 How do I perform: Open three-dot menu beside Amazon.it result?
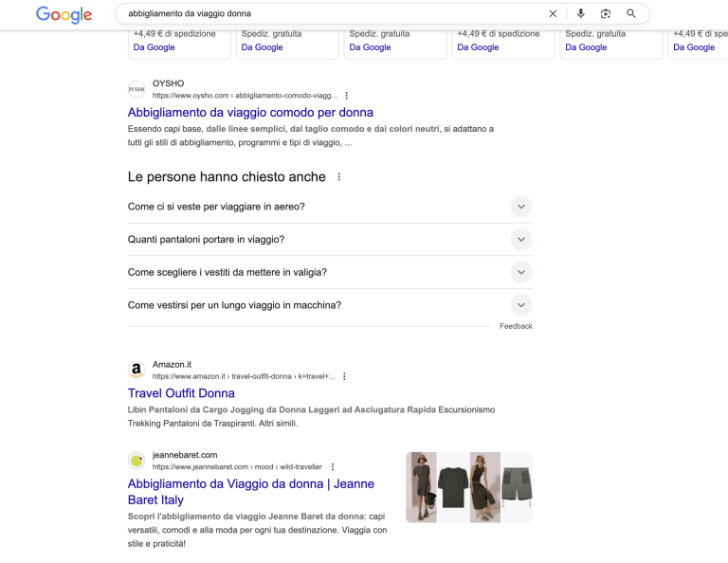point(344,376)
